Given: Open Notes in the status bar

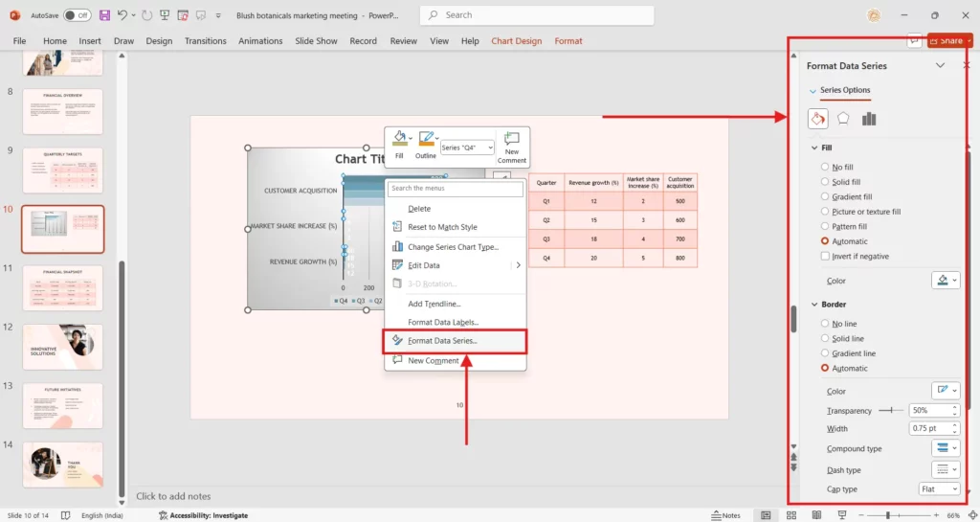Looking at the screenshot, I should click(x=725, y=515).
